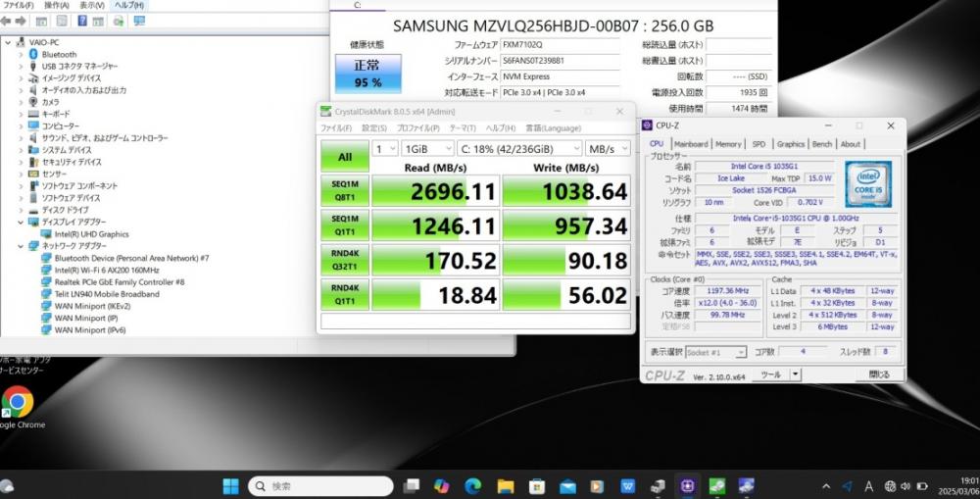Image resolution: width=980 pixels, height=499 pixels.
Task: Run the SEQ1M Q1T1 test button
Action: click(x=345, y=225)
